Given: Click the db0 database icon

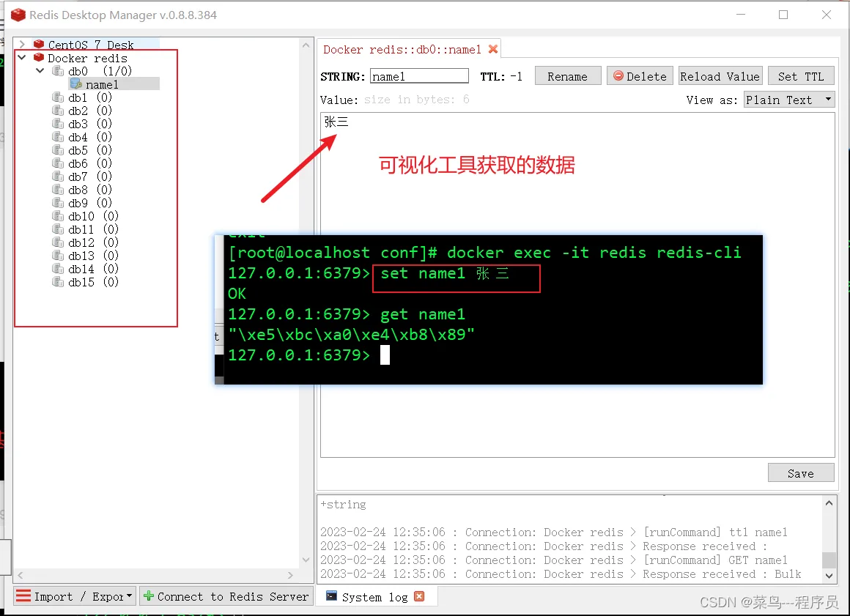Looking at the screenshot, I should pos(58,71).
